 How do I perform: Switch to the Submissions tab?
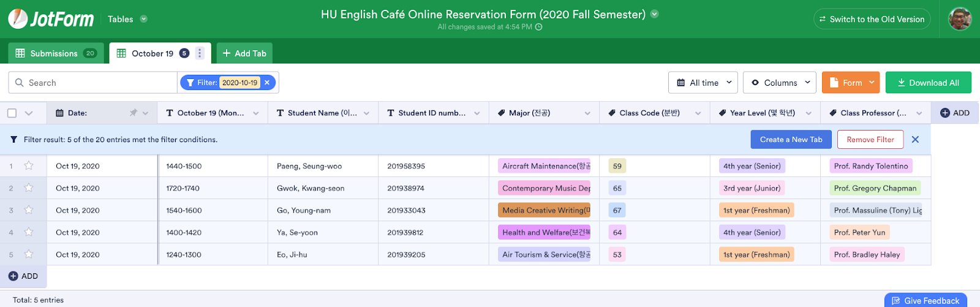(x=55, y=53)
